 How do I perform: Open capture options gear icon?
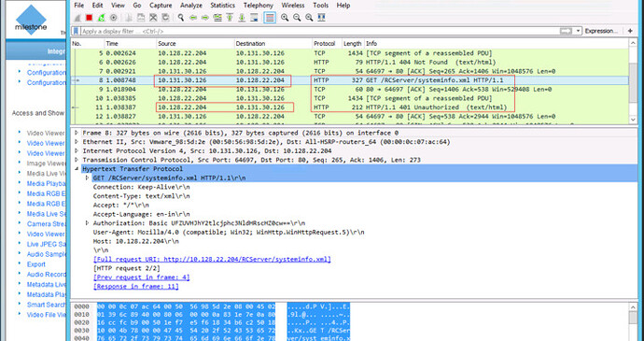[114, 18]
